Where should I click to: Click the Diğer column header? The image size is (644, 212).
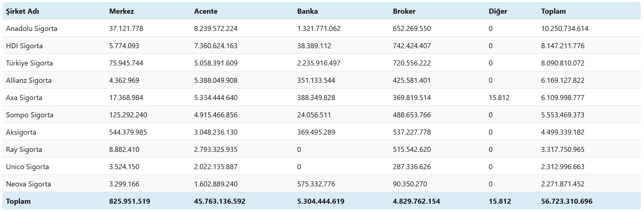click(498, 11)
